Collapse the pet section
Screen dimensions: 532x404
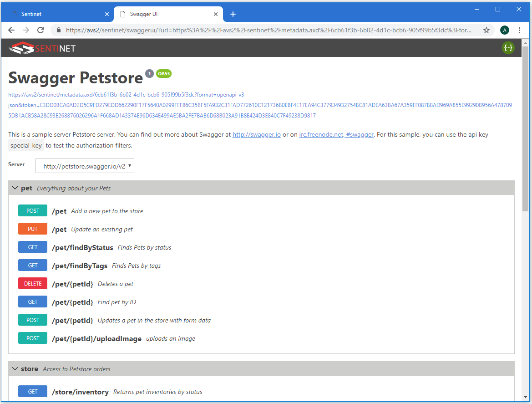coord(261,188)
